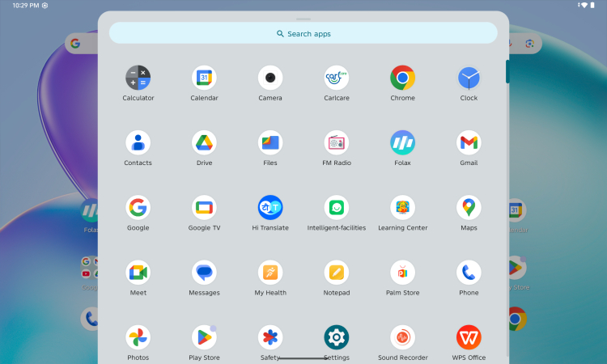Launch My Health
The width and height of the screenshot is (607, 364).
click(x=270, y=273)
